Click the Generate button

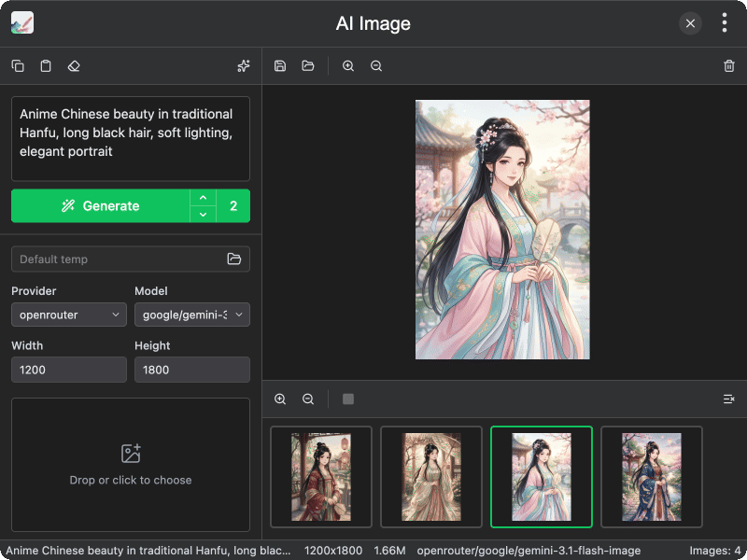(x=101, y=205)
